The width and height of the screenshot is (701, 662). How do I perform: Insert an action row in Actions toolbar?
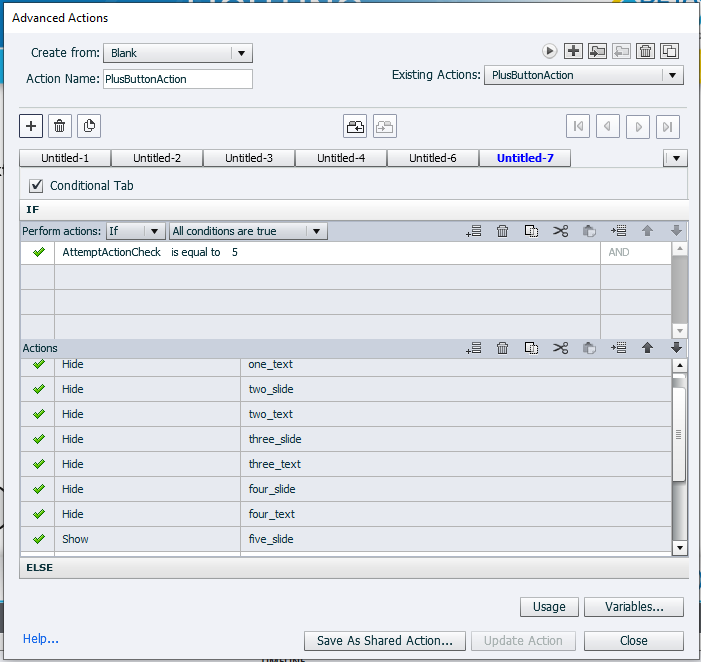pyautogui.click(x=619, y=348)
